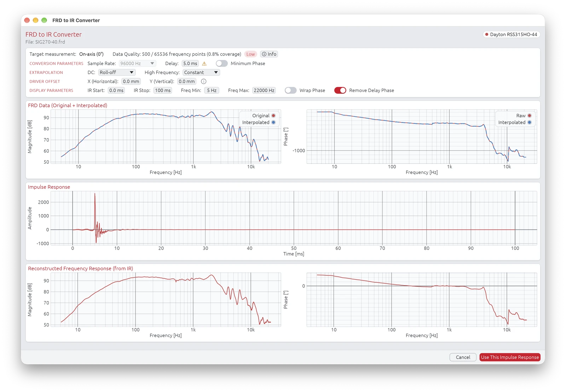Viewport: 566px width, 392px height.
Task: Click Reconstructed Frequency Response (from IR) heading
Action: (x=81, y=269)
